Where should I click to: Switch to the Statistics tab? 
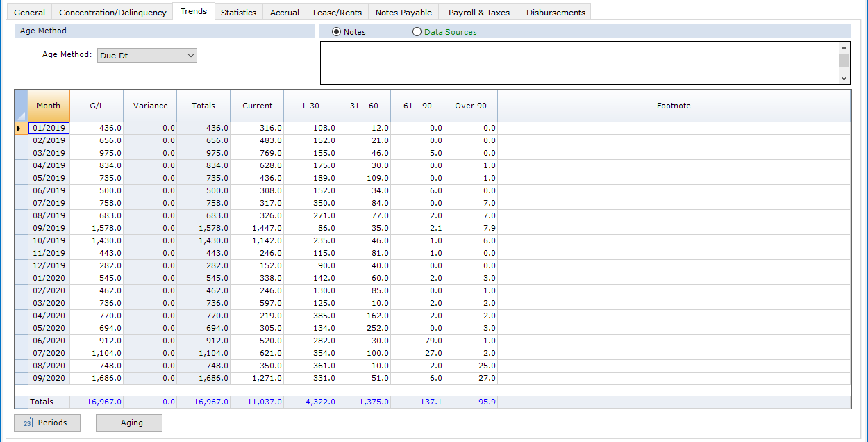coord(238,13)
